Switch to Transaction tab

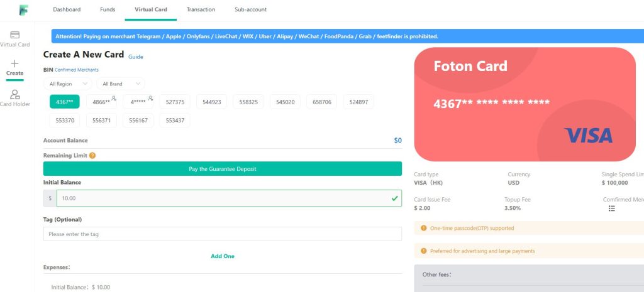(x=201, y=9)
